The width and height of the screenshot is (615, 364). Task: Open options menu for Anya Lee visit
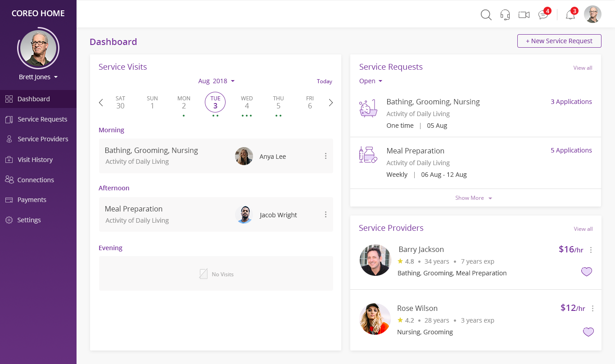326,156
